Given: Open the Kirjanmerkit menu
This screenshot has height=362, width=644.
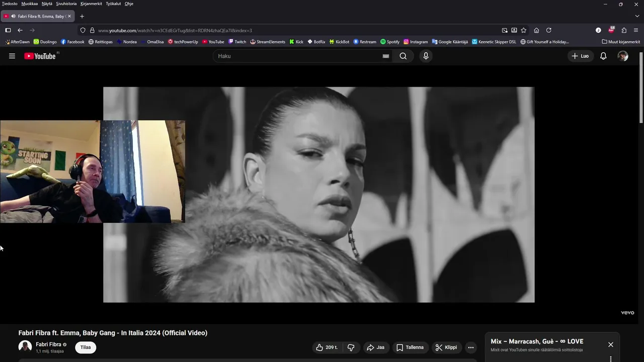Looking at the screenshot, I should point(91,4).
